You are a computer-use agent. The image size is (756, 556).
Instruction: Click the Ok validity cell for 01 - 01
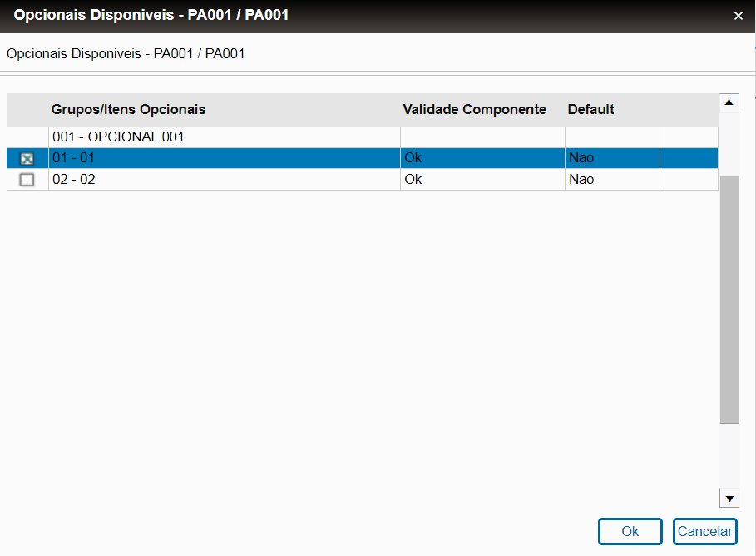pos(413,158)
